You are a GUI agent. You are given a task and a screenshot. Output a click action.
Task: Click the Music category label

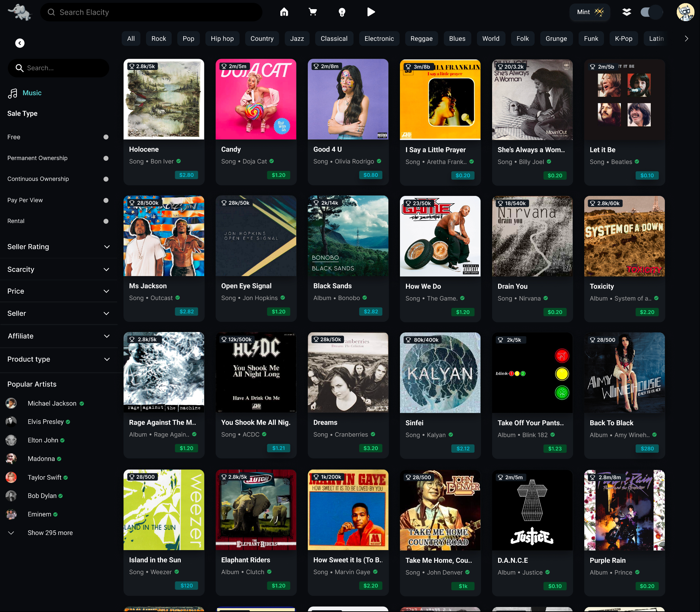pos(32,93)
